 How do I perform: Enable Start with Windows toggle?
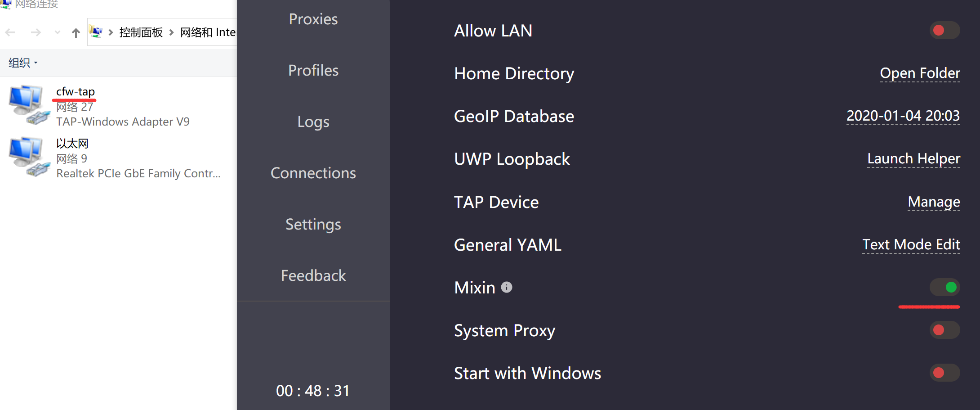click(x=944, y=373)
